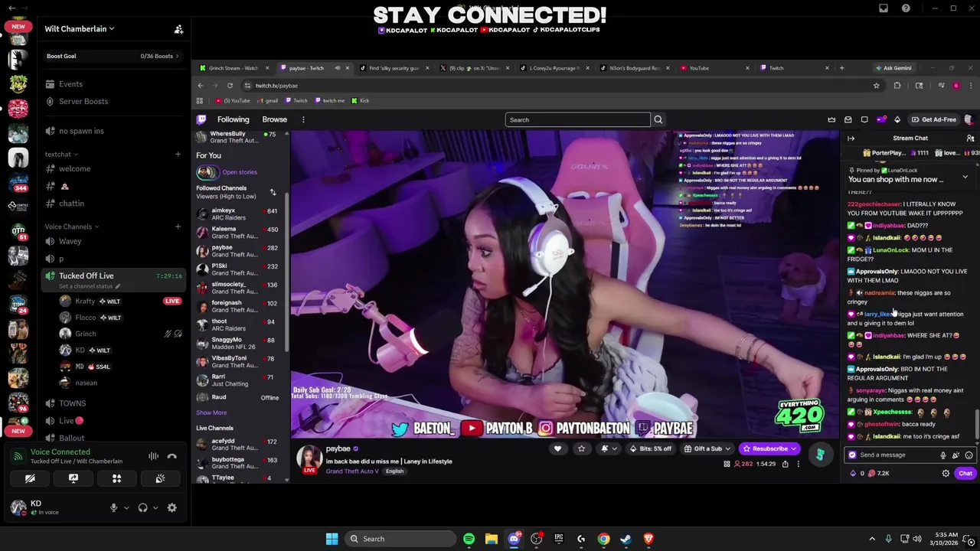Click the Windows Start button
This screenshot has width=980, height=551.
(332, 539)
